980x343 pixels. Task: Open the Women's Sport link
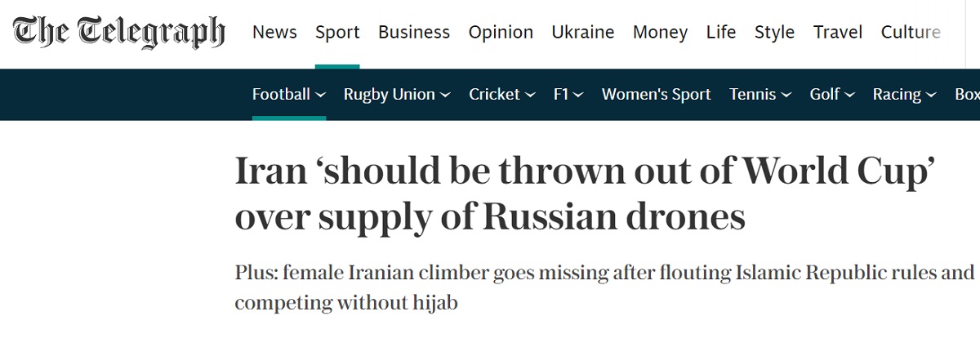click(x=656, y=95)
